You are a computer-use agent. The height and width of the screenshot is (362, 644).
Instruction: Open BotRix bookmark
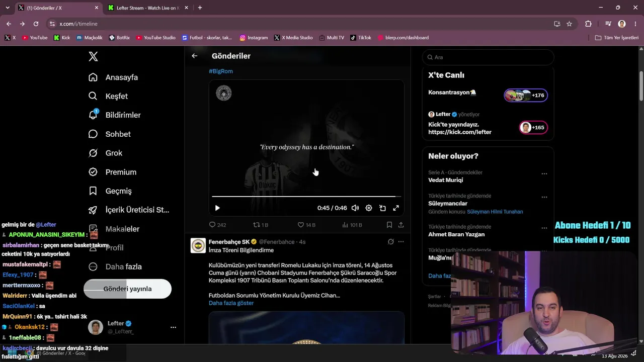pyautogui.click(x=119, y=38)
